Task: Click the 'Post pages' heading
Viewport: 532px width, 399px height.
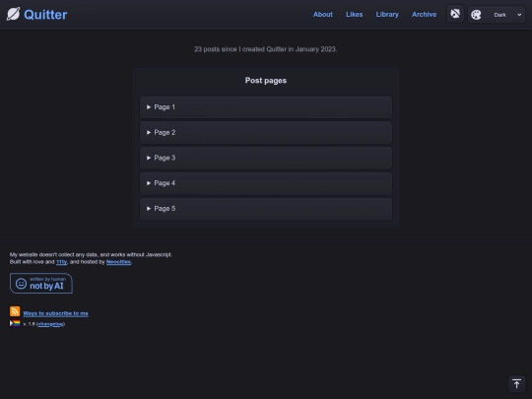Action: tap(266, 81)
